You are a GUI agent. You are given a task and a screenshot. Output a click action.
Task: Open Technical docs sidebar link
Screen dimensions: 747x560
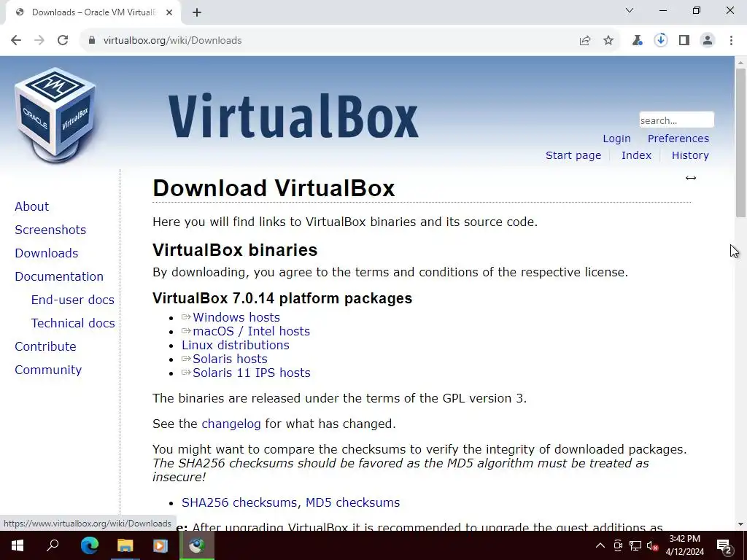[x=73, y=323]
